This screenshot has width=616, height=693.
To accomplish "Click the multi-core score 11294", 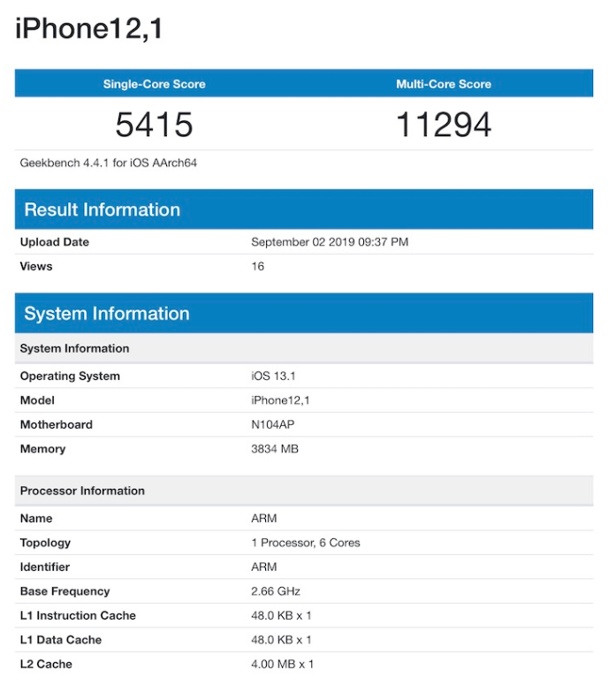I will pyautogui.click(x=444, y=125).
